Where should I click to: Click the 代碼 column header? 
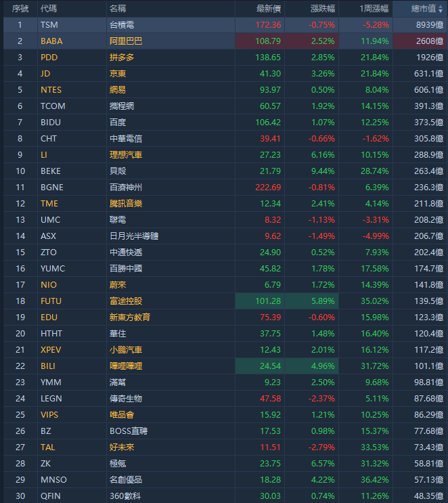pos(49,9)
